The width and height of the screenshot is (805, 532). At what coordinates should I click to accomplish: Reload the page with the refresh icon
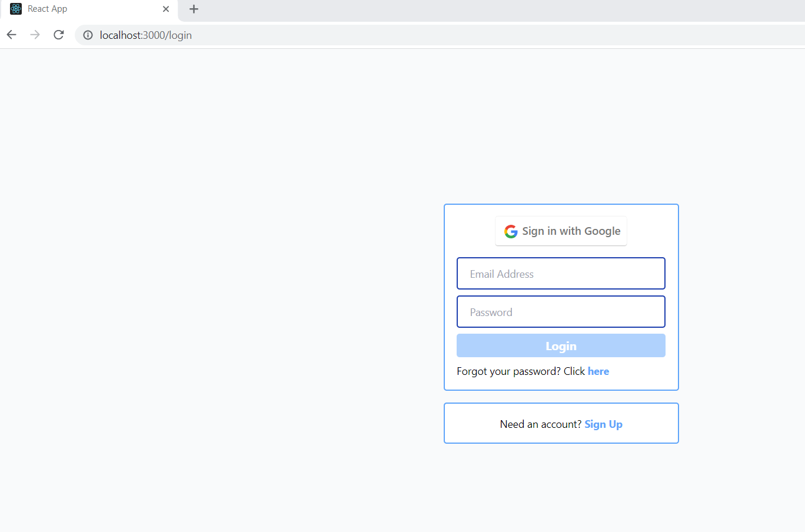tap(58, 35)
